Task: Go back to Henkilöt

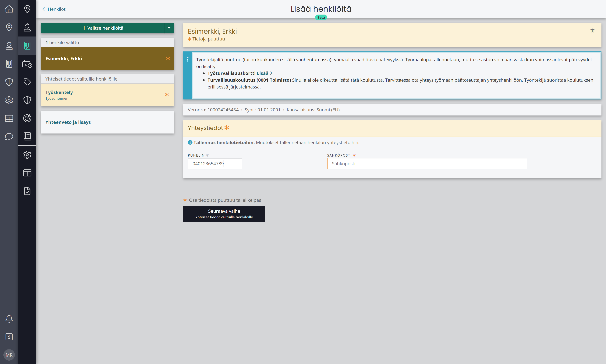Action: pos(54,9)
